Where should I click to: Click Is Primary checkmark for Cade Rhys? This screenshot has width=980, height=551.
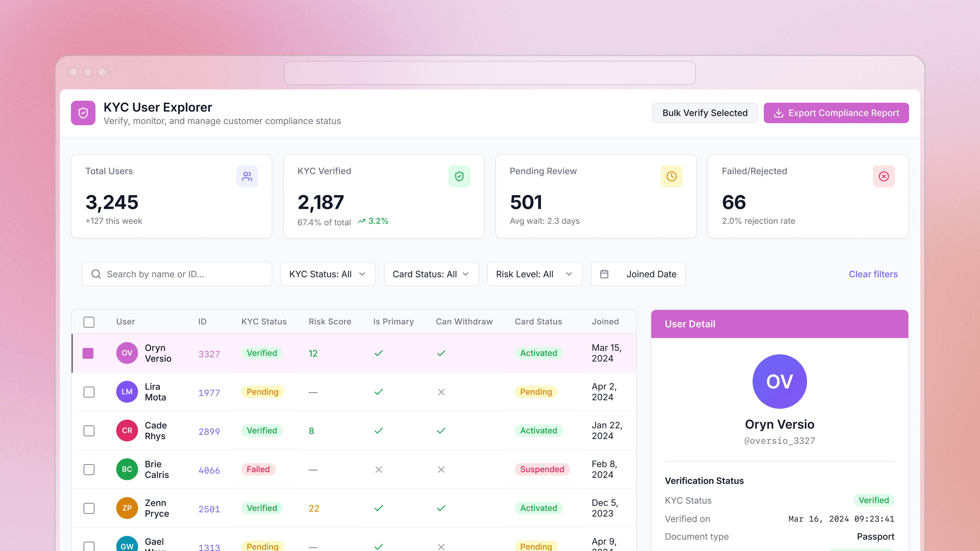click(x=378, y=431)
